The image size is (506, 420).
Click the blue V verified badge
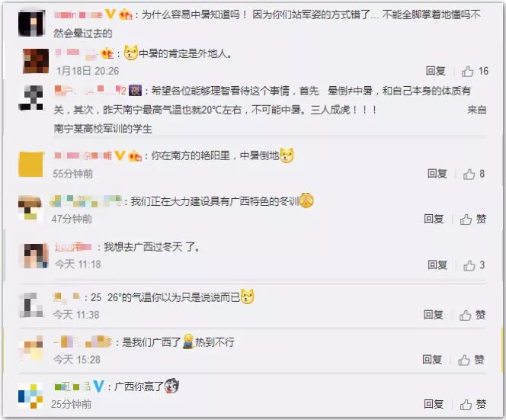coord(99,386)
